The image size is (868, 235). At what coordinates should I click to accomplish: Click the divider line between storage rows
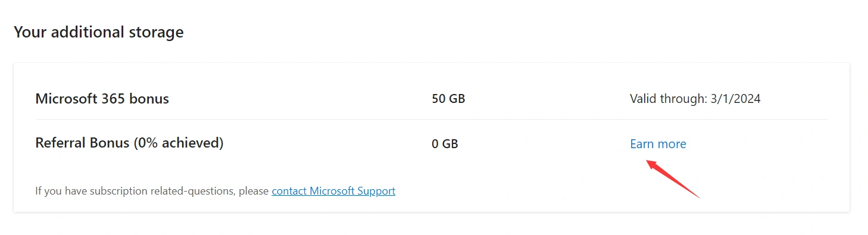[x=432, y=119]
